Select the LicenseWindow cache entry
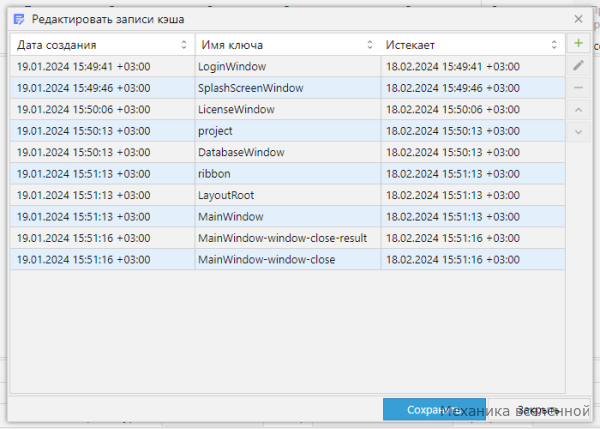This screenshot has height=429, width=600. [287, 109]
